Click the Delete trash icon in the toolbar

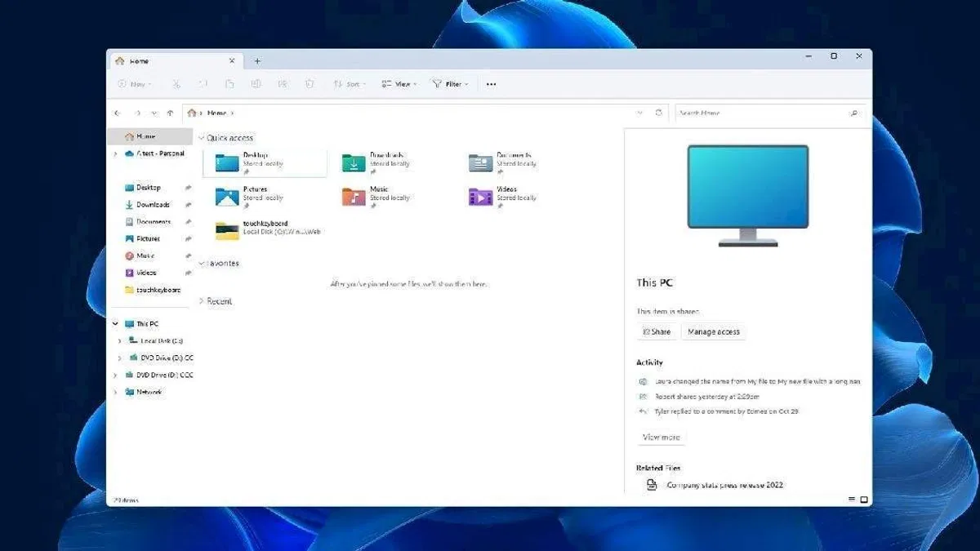310,84
